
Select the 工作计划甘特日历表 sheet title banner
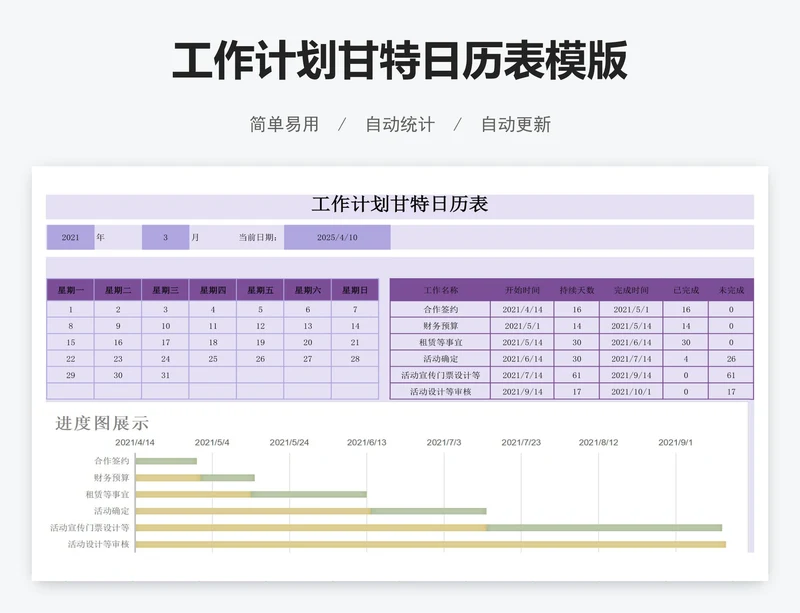coord(400,205)
